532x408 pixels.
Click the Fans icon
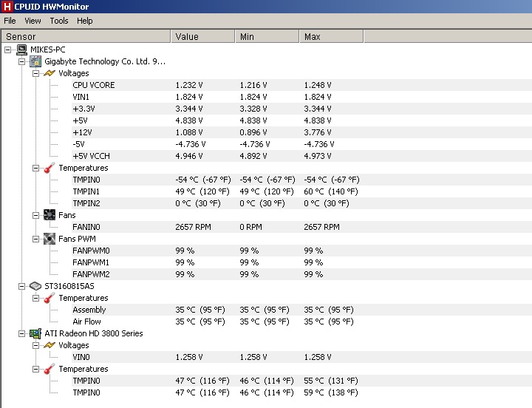coord(50,215)
